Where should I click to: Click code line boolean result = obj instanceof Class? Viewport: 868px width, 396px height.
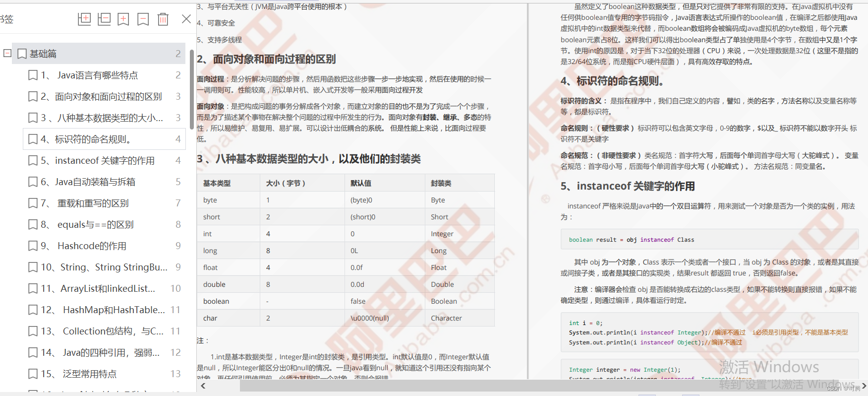pyautogui.click(x=632, y=240)
